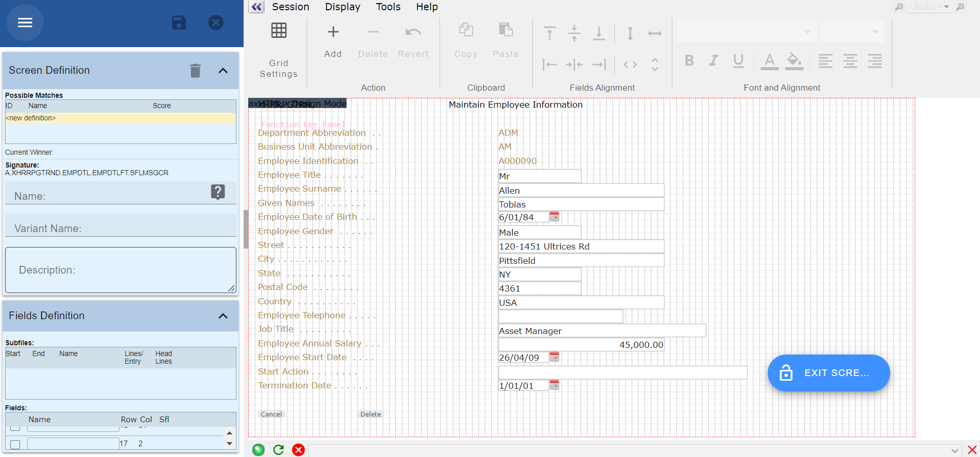Toggle bold formatting
The image size is (980, 457).
point(689,61)
